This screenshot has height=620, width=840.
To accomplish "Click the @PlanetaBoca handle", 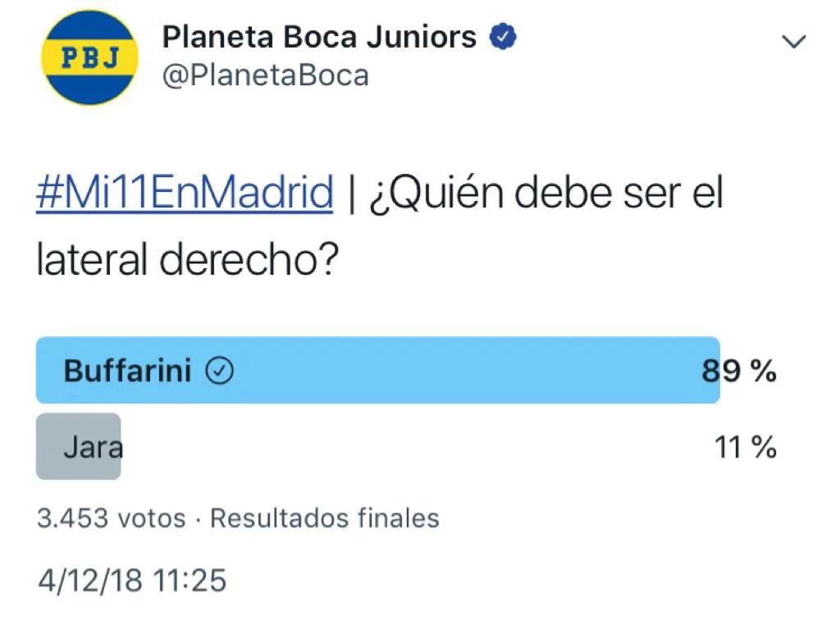I will 266,75.
